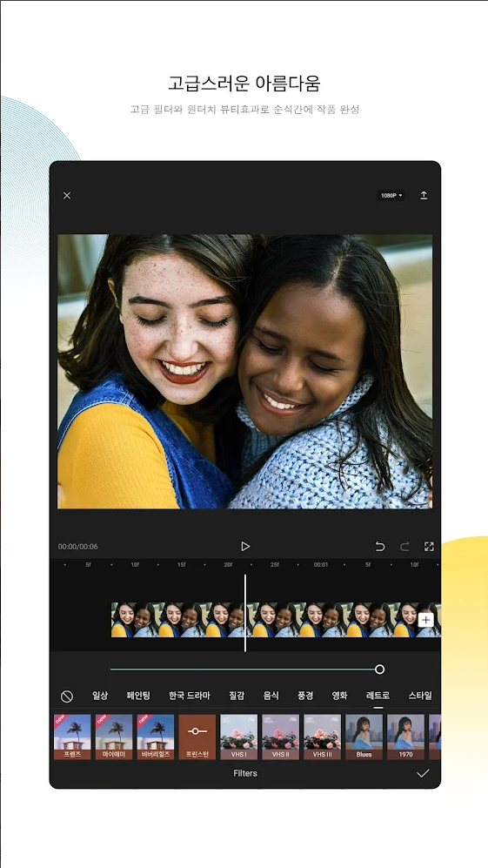Click the 20f ruler mark
488x868 pixels.
click(228, 565)
